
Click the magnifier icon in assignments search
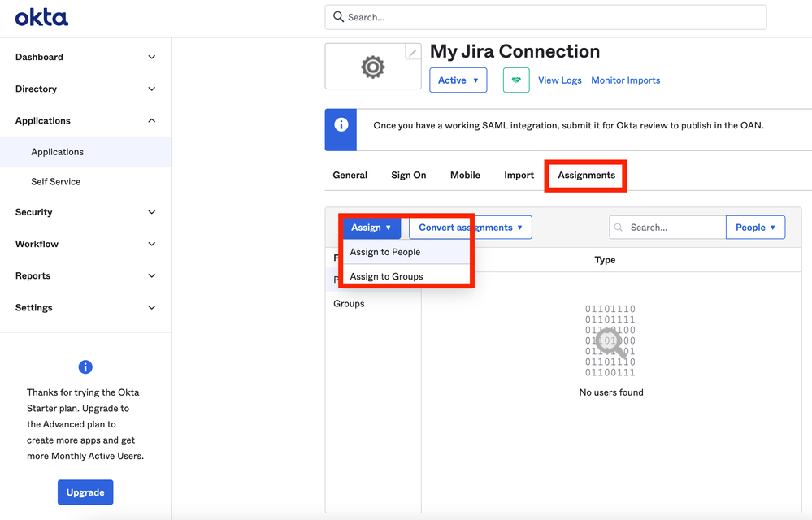(x=619, y=227)
